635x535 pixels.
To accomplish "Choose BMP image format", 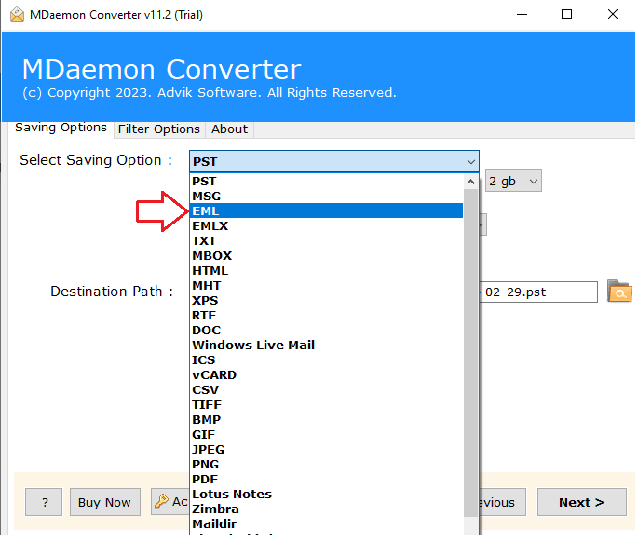I will tap(326, 420).
